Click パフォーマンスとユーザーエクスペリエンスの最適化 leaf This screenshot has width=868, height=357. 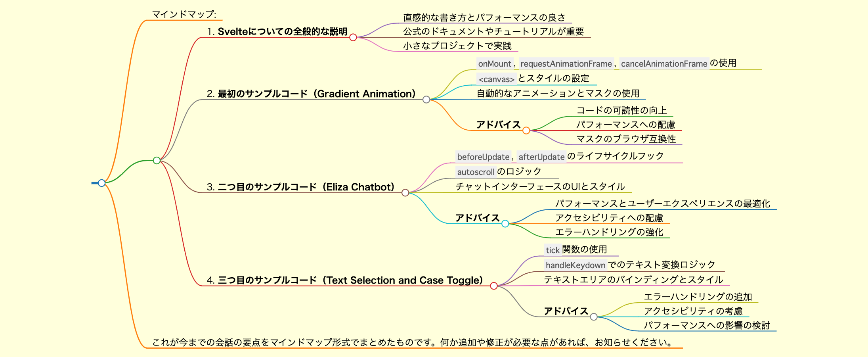(663, 203)
